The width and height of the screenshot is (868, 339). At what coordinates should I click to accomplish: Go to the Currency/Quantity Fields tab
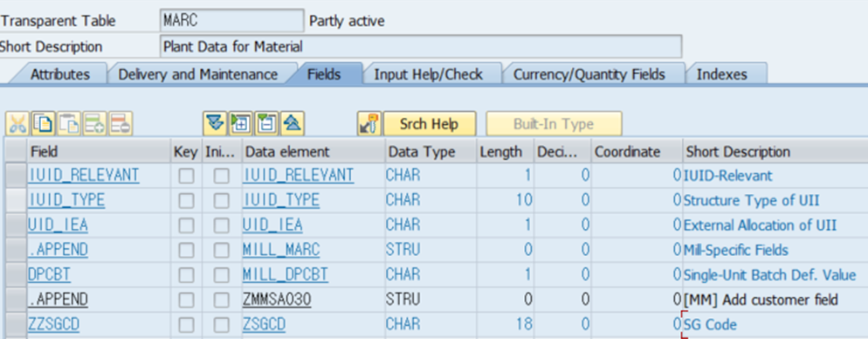[x=589, y=74]
